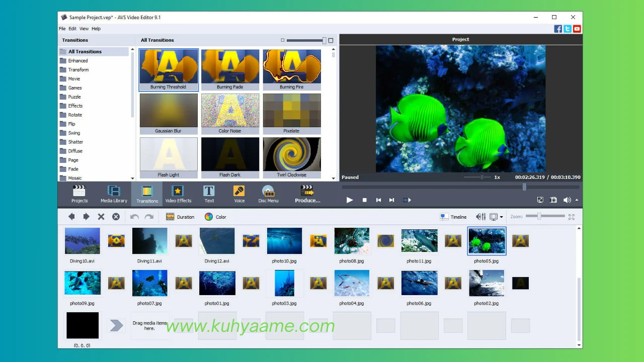Image resolution: width=644 pixels, height=362 pixels.
Task: Select the Flash Dark transition
Action: click(x=230, y=158)
